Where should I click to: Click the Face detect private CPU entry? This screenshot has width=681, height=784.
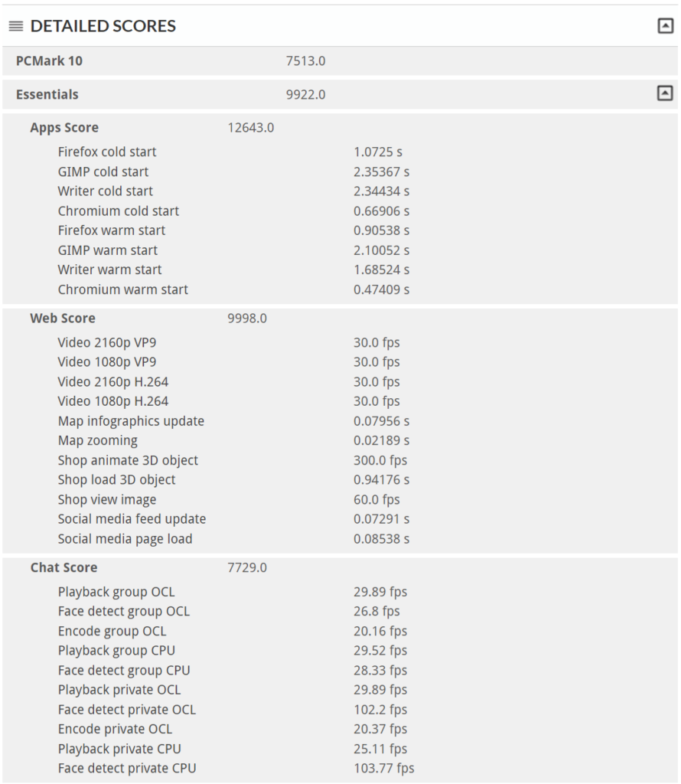click(127, 768)
